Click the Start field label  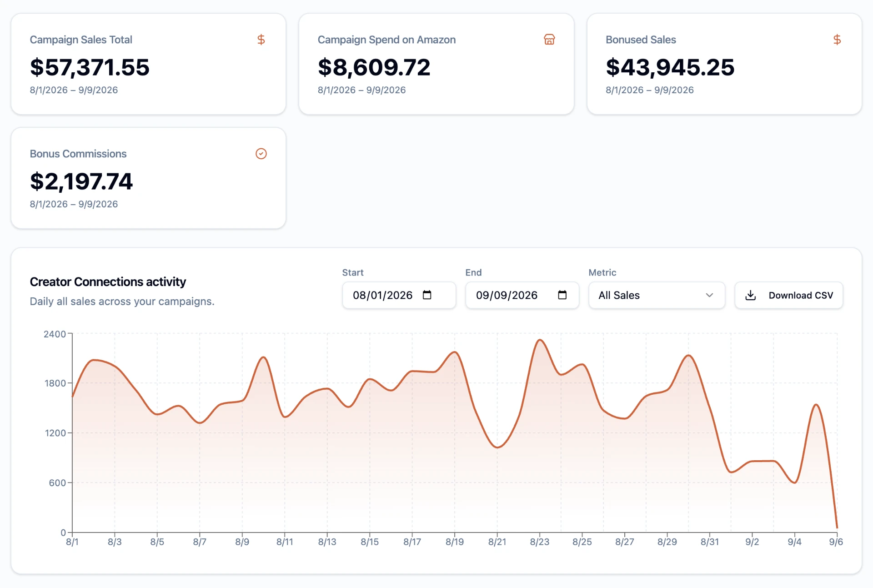coord(353,272)
